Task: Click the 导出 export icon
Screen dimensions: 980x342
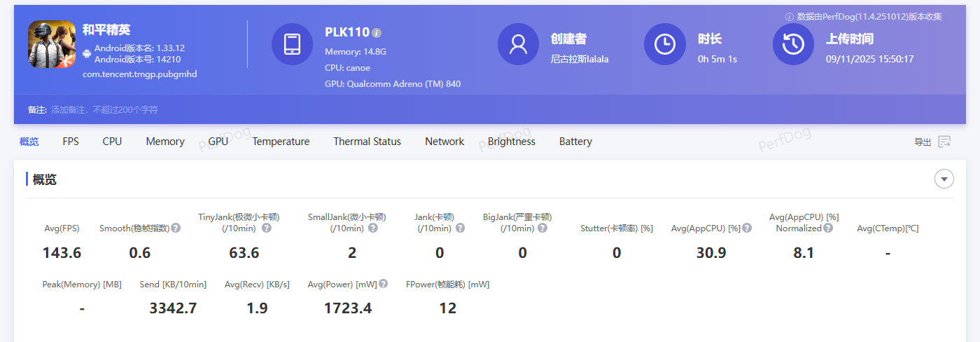Action: pyautogui.click(x=944, y=142)
